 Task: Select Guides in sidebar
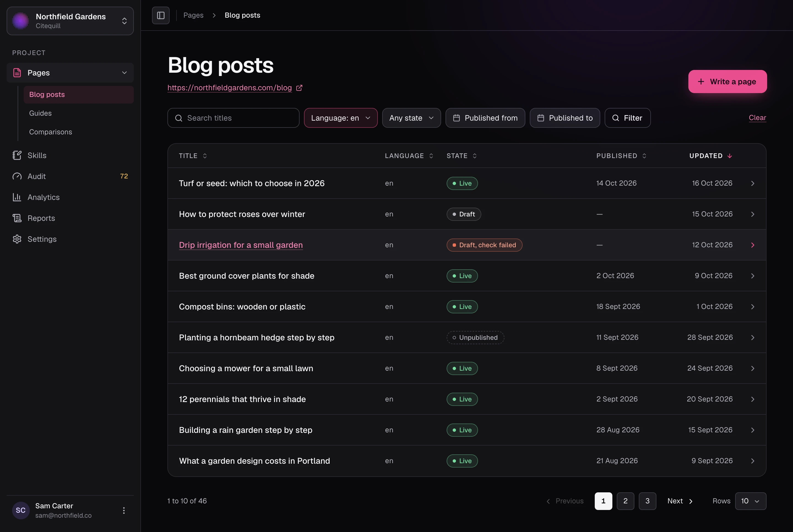coord(40,113)
